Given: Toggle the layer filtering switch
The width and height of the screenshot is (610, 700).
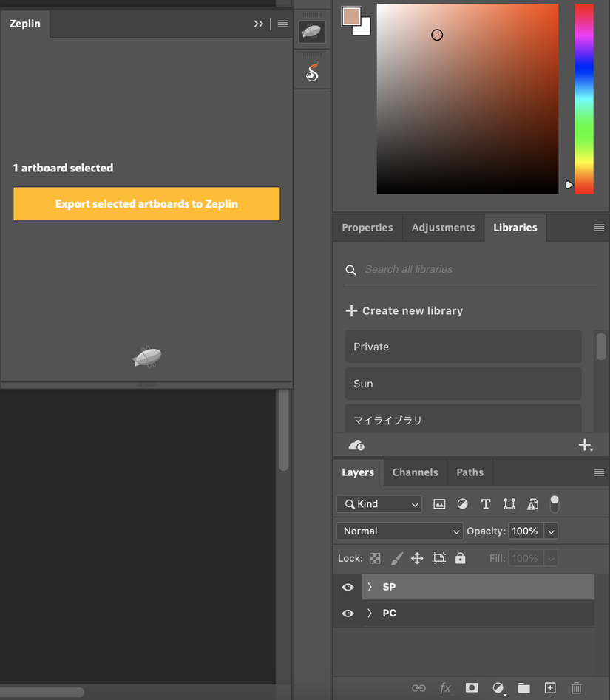Looking at the screenshot, I should click(x=555, y=504).
